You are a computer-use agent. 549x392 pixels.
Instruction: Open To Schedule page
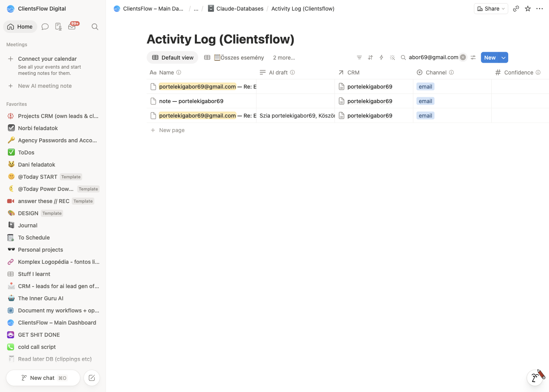[53, 238]
